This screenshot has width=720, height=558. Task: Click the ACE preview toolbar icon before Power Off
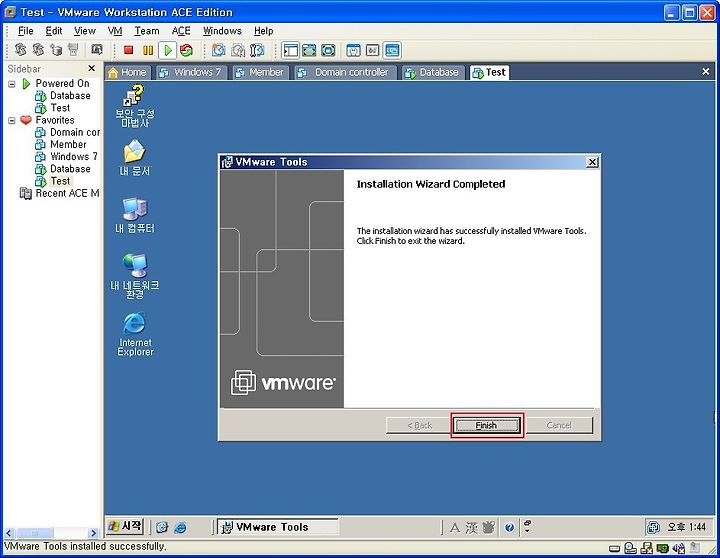[x=97, y=50]
